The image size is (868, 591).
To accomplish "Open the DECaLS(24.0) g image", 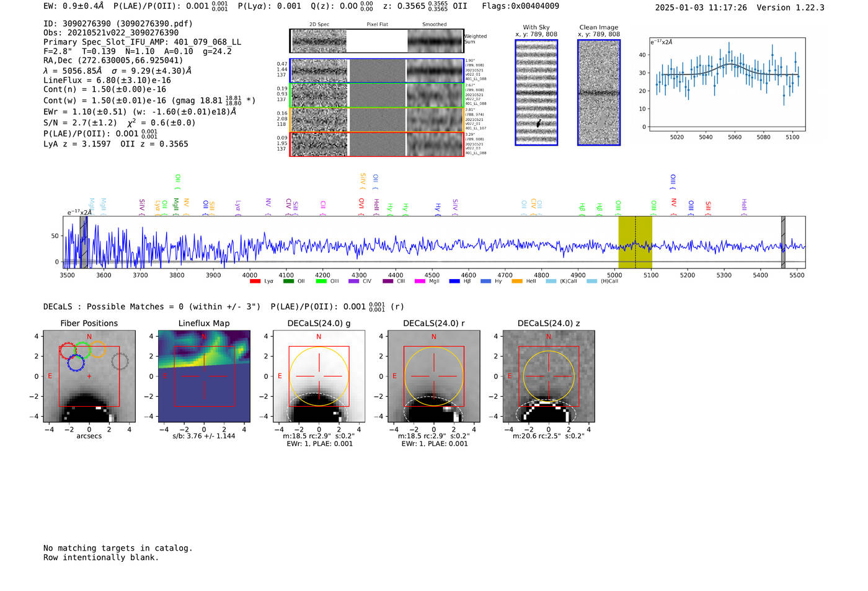I will pyautogui.click(x=319, y=376).
